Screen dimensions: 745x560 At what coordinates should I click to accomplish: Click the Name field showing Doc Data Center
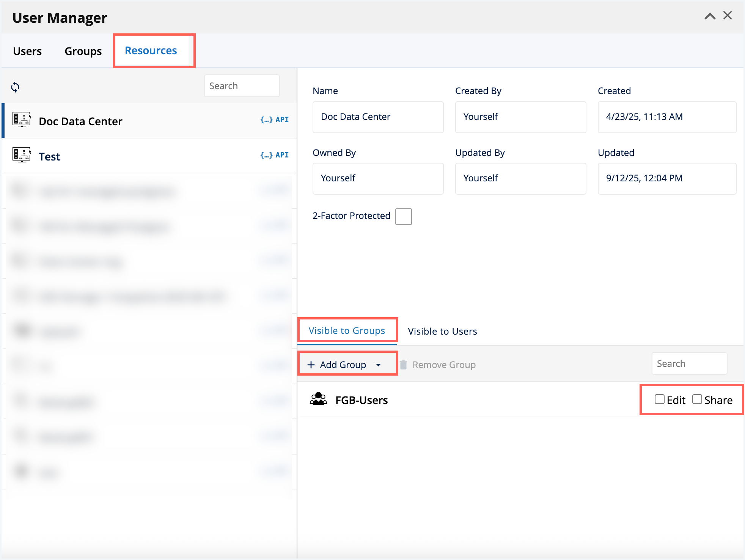(x=378, y=117)
